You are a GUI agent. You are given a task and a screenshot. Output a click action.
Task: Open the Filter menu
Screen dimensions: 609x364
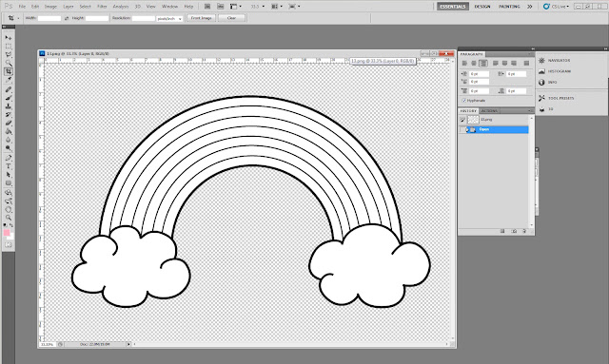[102, 7]
